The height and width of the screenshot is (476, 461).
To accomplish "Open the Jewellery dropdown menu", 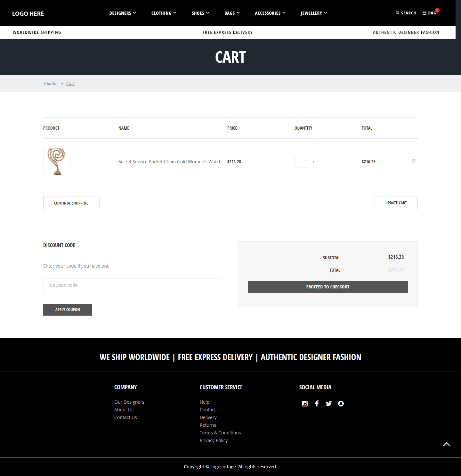I will point(313,13).
